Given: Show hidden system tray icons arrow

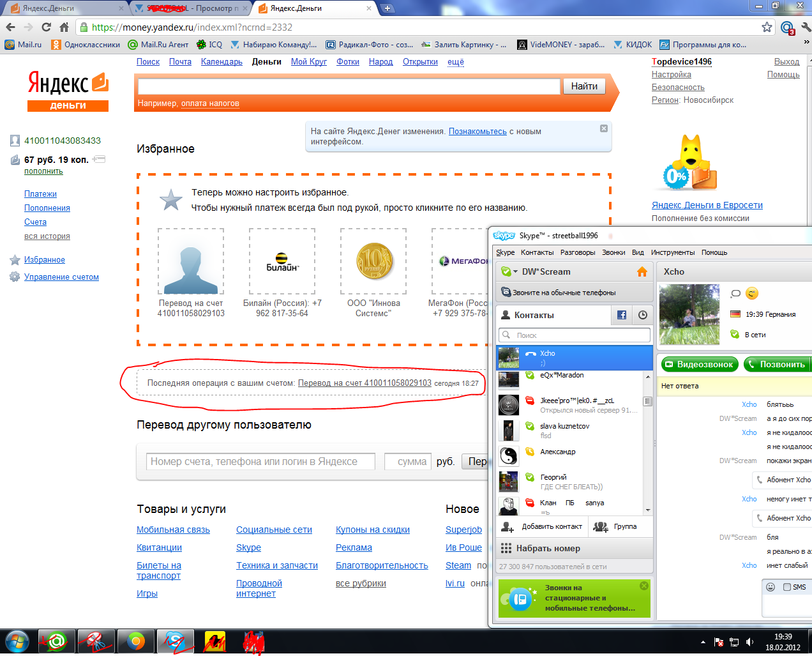Looking at the screenshot, I should (x=703, y=642).
